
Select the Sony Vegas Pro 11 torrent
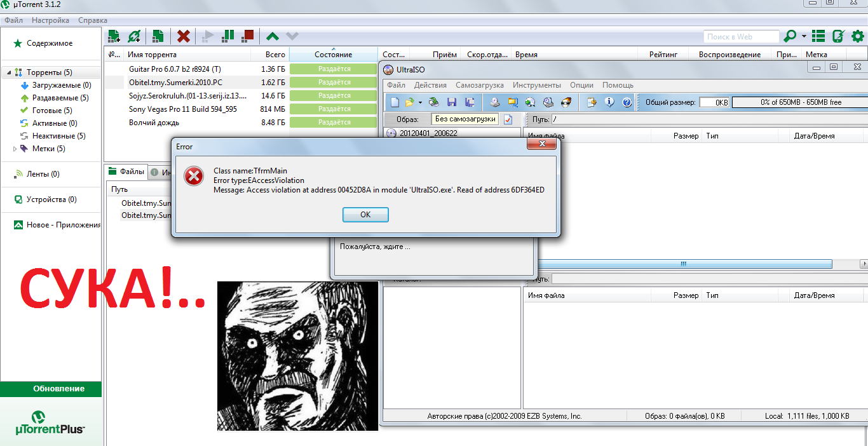coord(241,109)
